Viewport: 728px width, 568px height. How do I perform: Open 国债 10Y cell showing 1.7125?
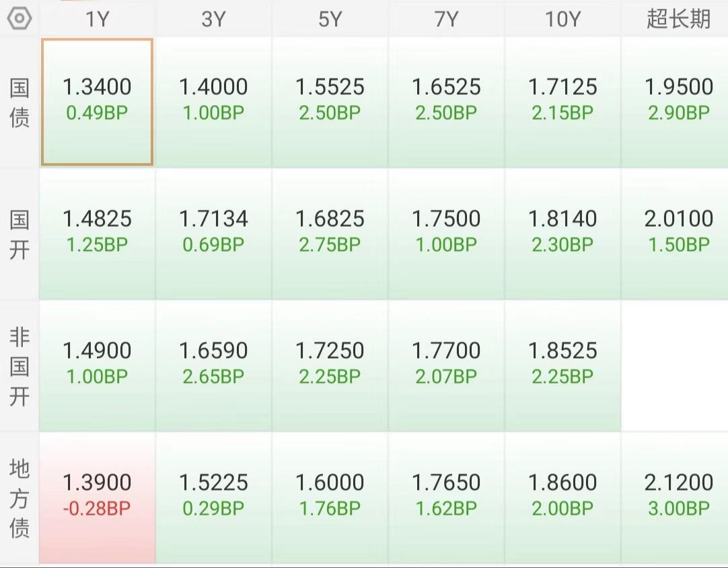tap(562, 102)
